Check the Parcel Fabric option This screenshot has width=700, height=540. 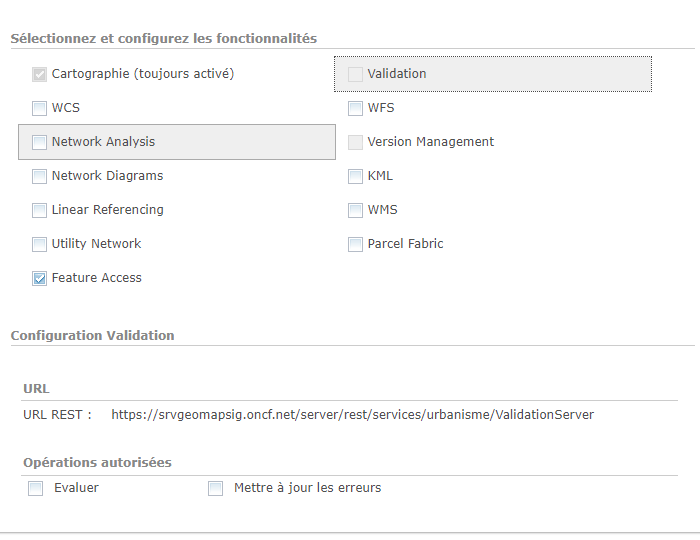tap(355, 244)
